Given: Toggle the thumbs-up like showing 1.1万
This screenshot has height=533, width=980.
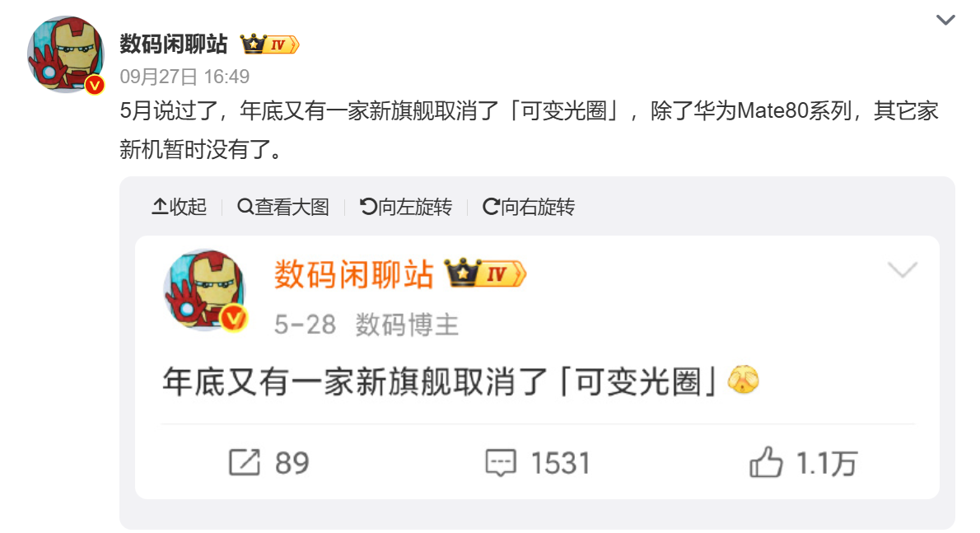Looking at the screenshot, I should point(766,462).
